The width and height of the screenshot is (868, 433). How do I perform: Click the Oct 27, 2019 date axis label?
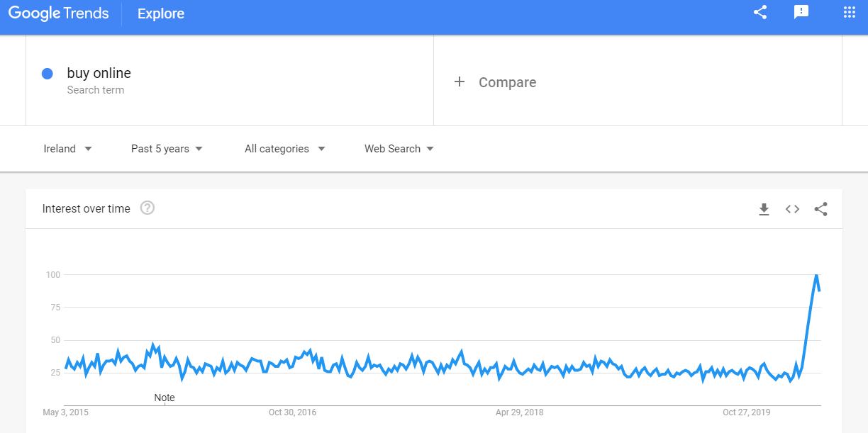point(746,412)
